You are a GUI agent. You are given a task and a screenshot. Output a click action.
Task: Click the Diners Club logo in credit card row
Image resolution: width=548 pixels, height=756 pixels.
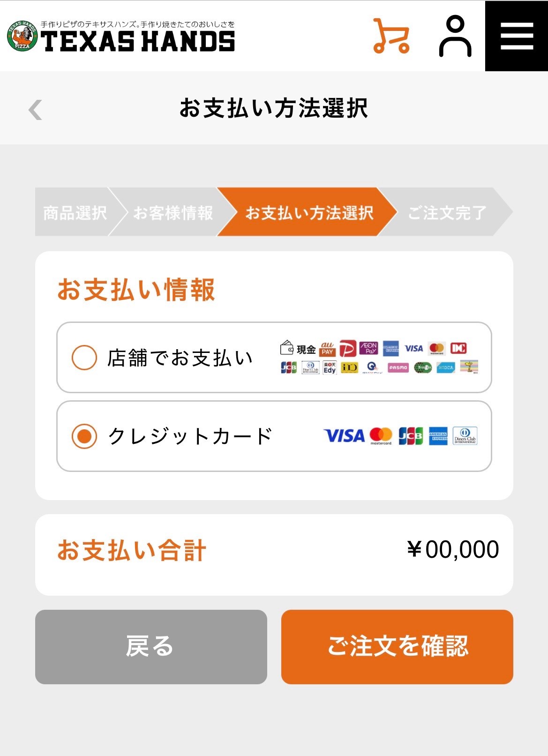pyautogui.click(x=465, y=436)
